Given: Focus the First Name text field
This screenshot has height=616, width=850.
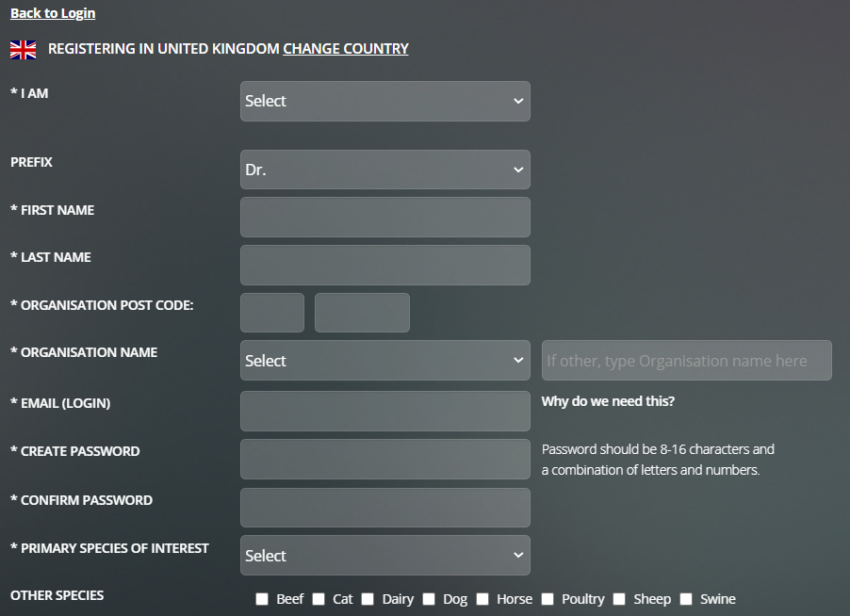Looking at the screenshot, I should point(384,218).
